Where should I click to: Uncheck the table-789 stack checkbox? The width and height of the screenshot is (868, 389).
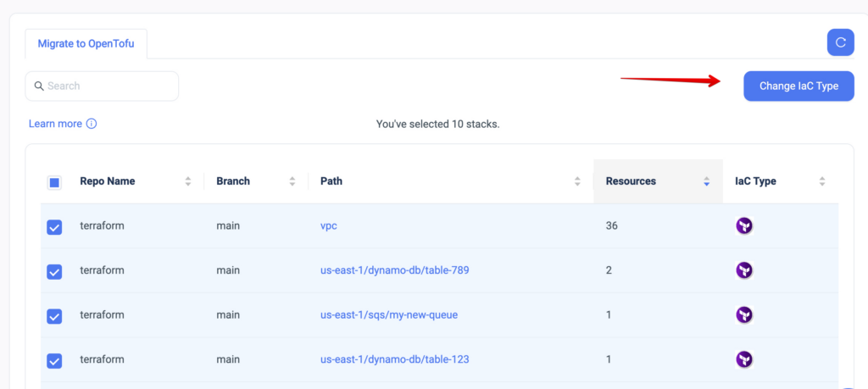click(54, 272)
